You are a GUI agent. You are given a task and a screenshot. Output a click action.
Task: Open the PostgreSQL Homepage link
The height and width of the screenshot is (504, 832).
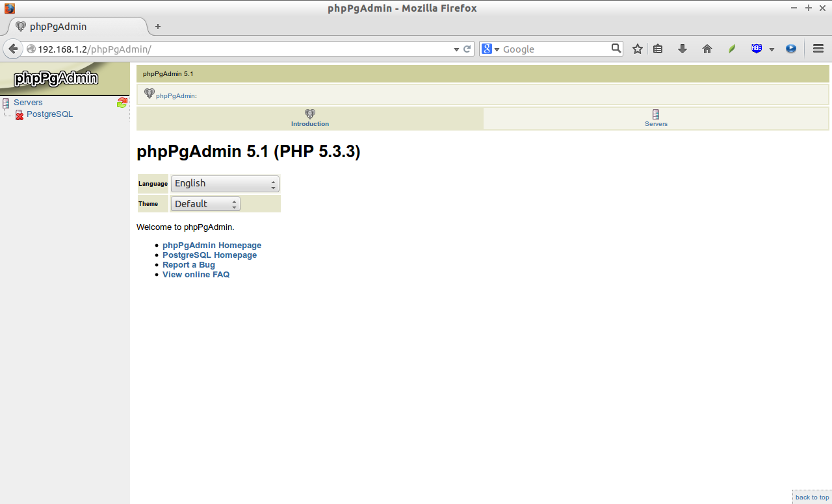209,255
